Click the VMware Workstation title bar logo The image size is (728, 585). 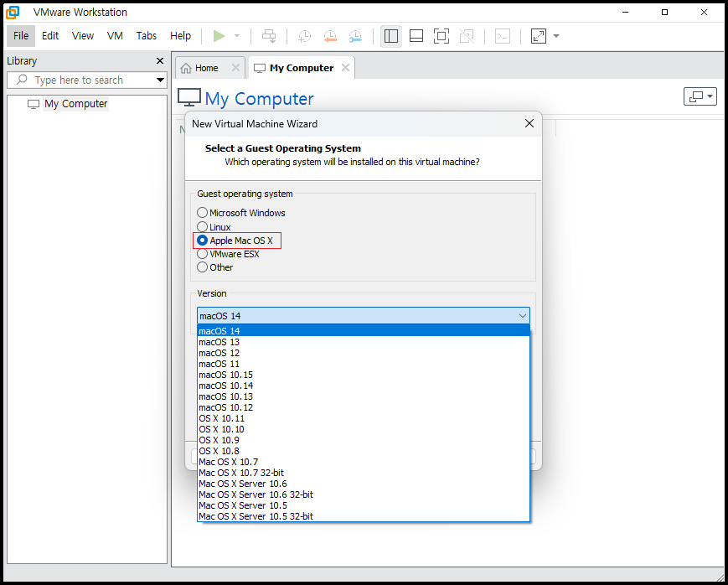(13, 12)
